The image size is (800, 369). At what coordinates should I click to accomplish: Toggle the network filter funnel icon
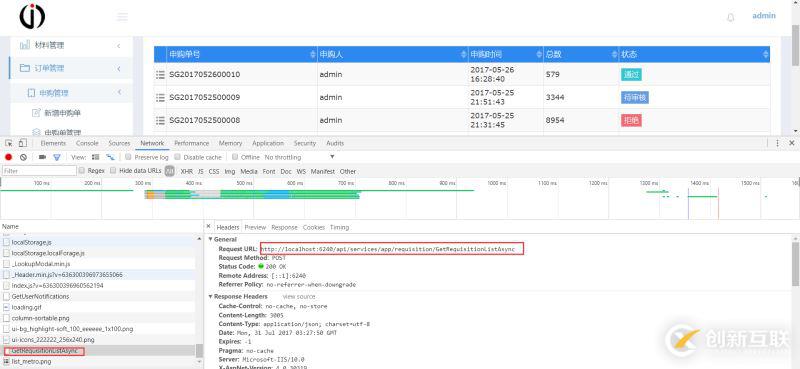coord(57,157)
